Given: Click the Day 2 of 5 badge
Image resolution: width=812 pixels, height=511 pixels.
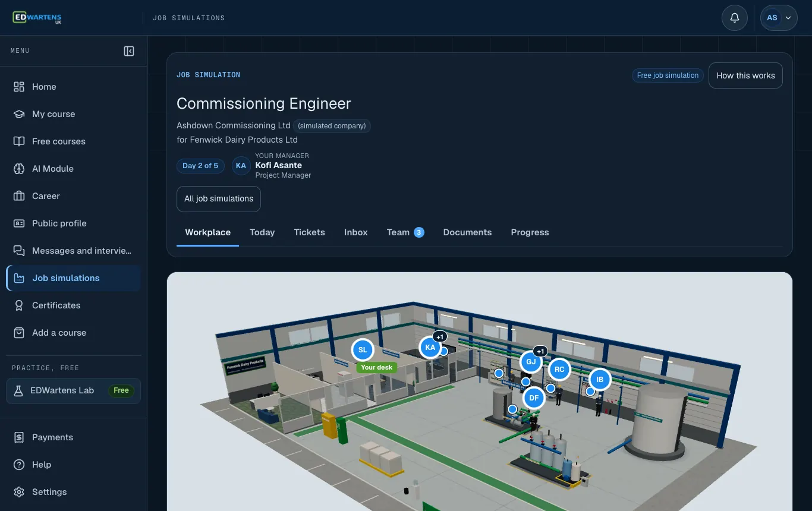Looking at the screenshot, I should pyautogui.click(x=200, y=166).
